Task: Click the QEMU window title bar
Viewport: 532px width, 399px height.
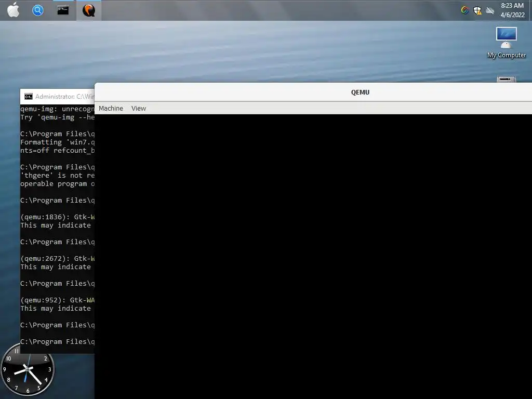Action: click(x=313, y=92)
